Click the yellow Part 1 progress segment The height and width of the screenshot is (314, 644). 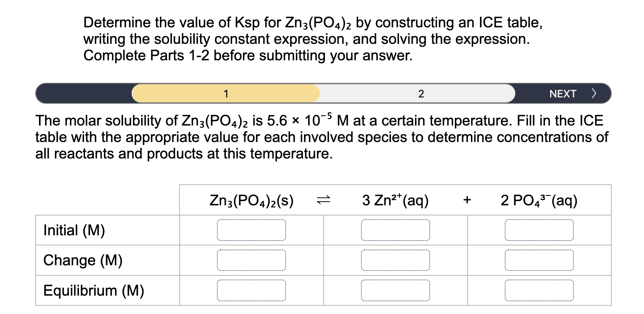coord(226,94)
